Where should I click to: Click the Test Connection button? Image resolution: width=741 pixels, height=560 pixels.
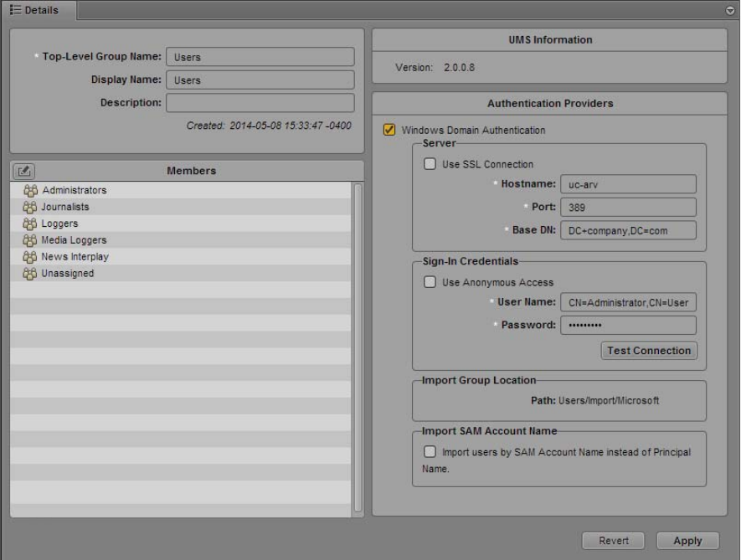pos(649,351)
